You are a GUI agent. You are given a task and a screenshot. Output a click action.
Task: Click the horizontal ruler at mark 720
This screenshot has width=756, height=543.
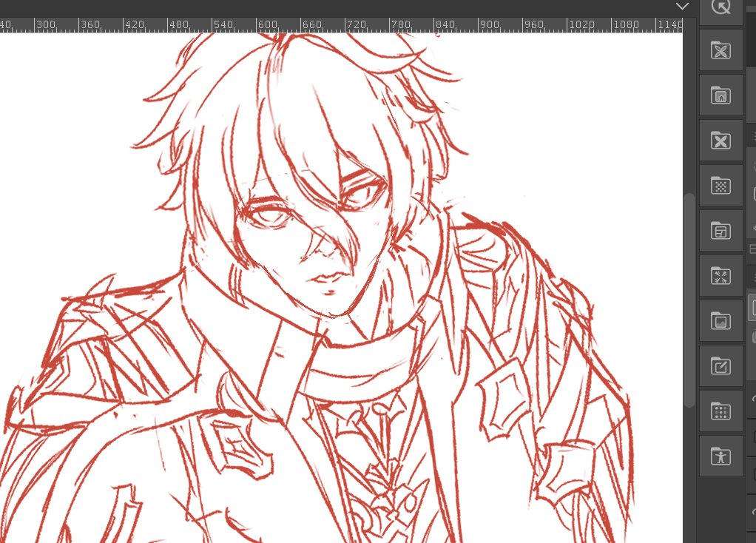356,24
